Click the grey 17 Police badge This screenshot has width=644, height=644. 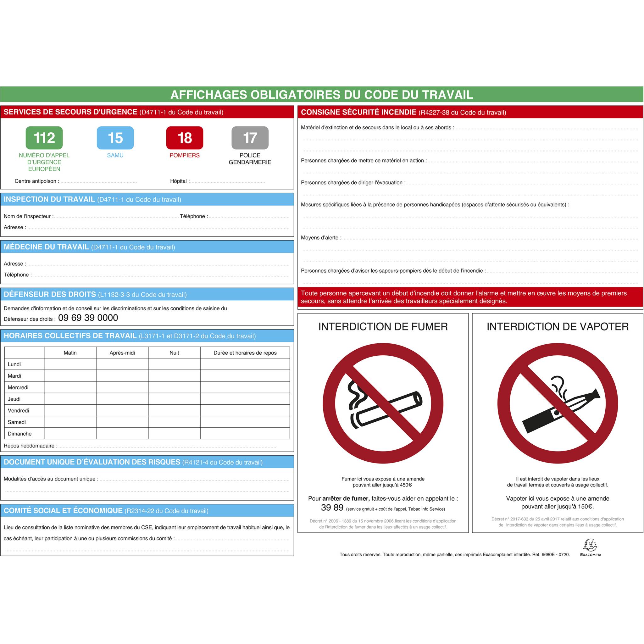250,138
